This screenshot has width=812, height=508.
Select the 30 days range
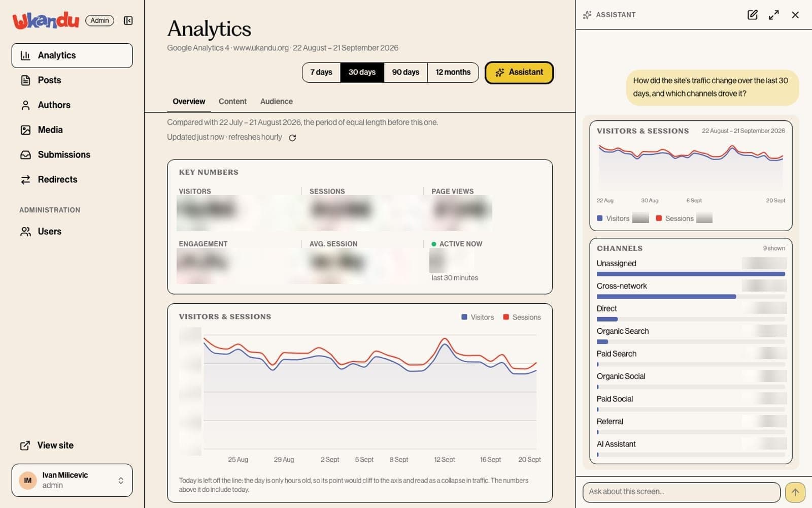tap(362, 72)
